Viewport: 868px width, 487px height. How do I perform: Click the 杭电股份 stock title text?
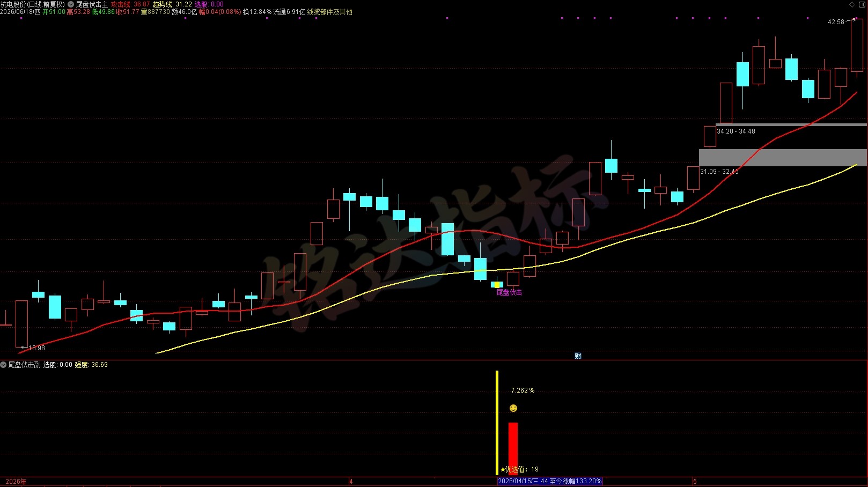click(x=13, y=4)
